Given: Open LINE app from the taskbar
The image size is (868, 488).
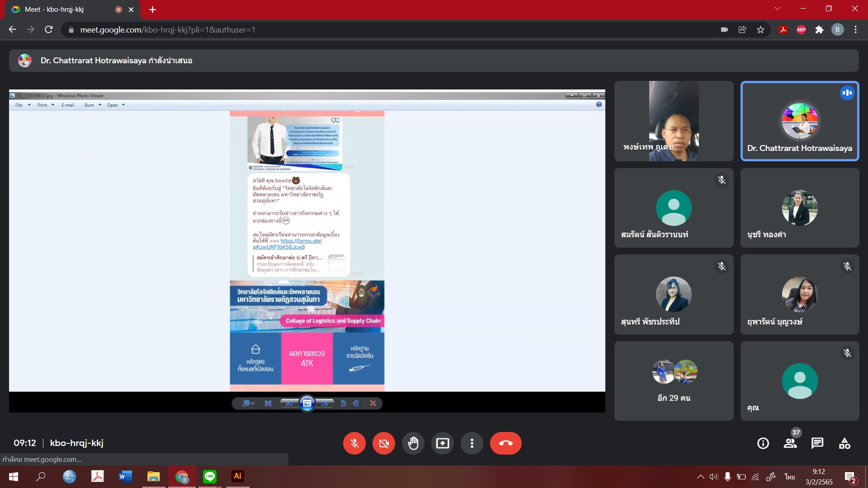Looking at the screenshot, I should pyautogui.click(x=210, y=476).
